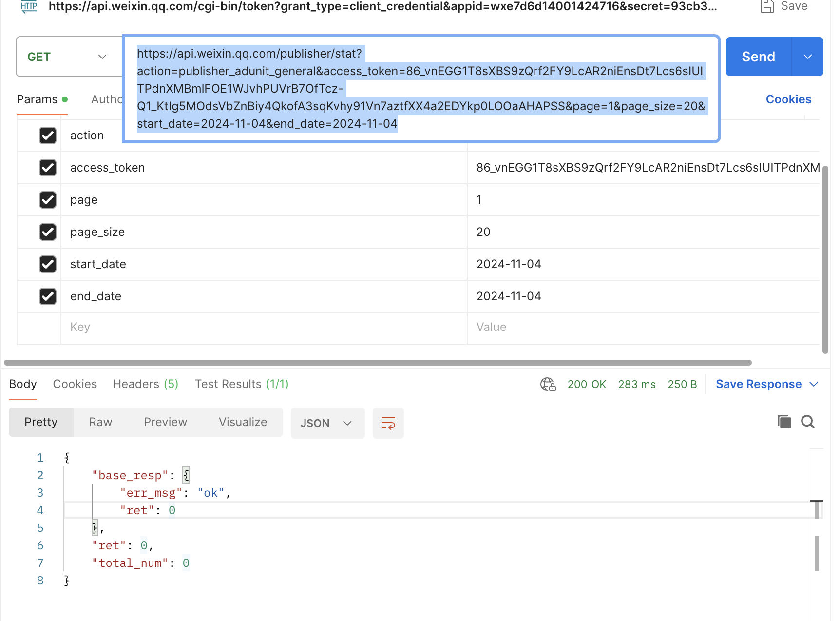
Task: Click the "total_num" key in response
Action: [130, 563]
